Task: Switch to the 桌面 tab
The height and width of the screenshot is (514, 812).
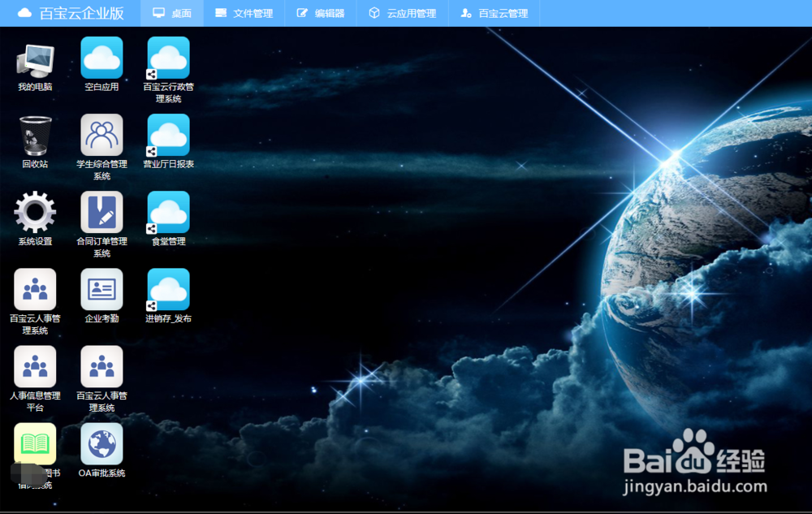Action: pos(172,14)
